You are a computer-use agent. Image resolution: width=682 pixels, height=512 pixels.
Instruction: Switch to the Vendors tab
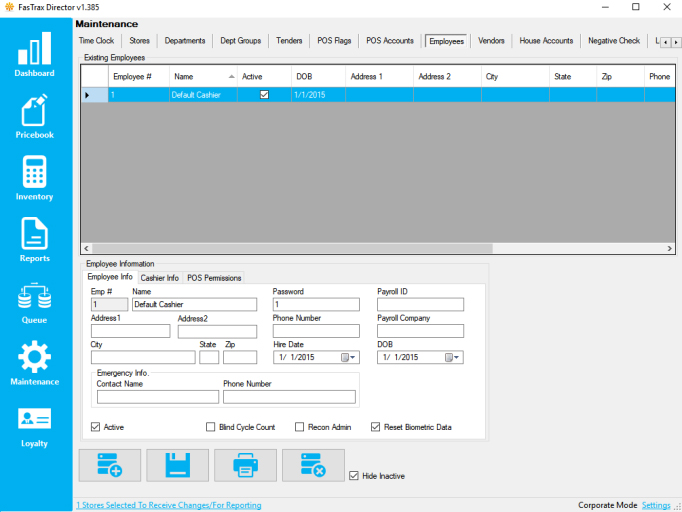coord(491,41)
